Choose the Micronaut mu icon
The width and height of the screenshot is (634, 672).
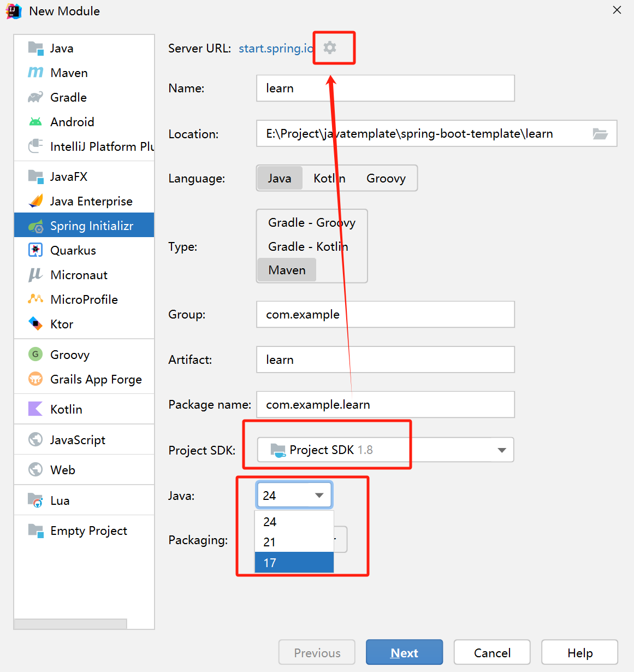point(35,275)
